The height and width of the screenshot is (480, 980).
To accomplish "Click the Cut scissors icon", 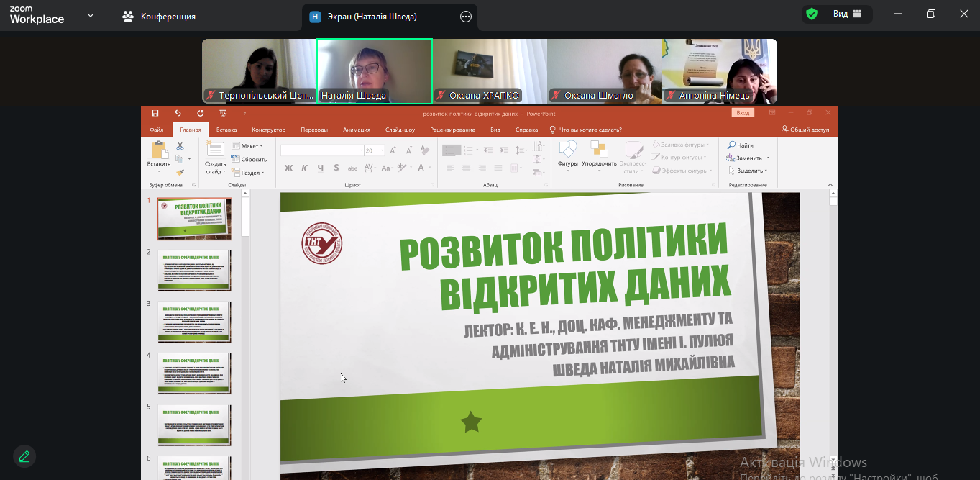I will (180, 146).
